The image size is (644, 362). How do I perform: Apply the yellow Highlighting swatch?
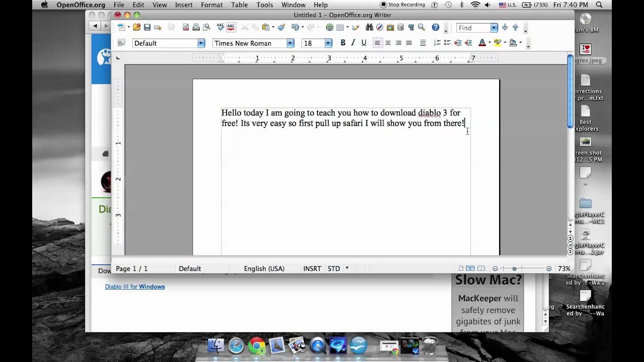(498, 43)
